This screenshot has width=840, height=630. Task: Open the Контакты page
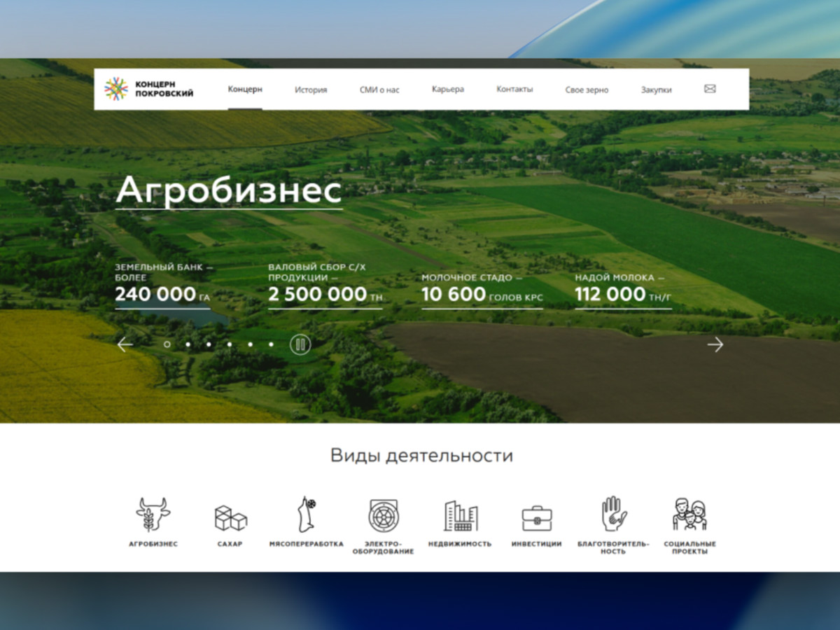point(514,89)
